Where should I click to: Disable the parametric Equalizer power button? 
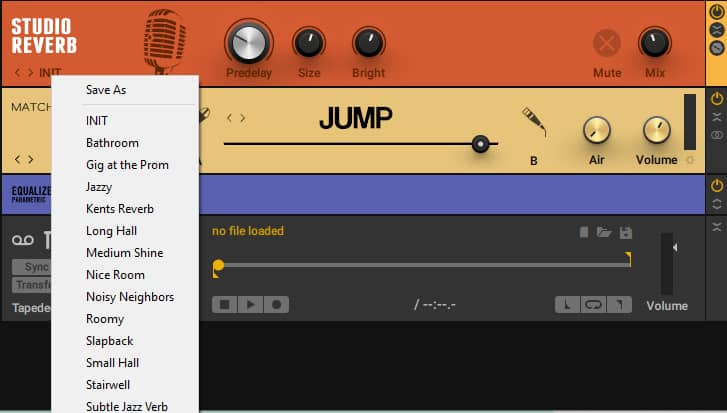[x=716, y=186]
